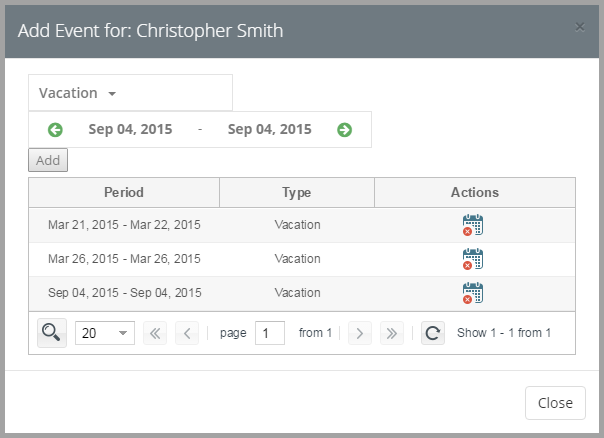Go to the next page of results
Screen dimensions: 604x438
(360, 333)
